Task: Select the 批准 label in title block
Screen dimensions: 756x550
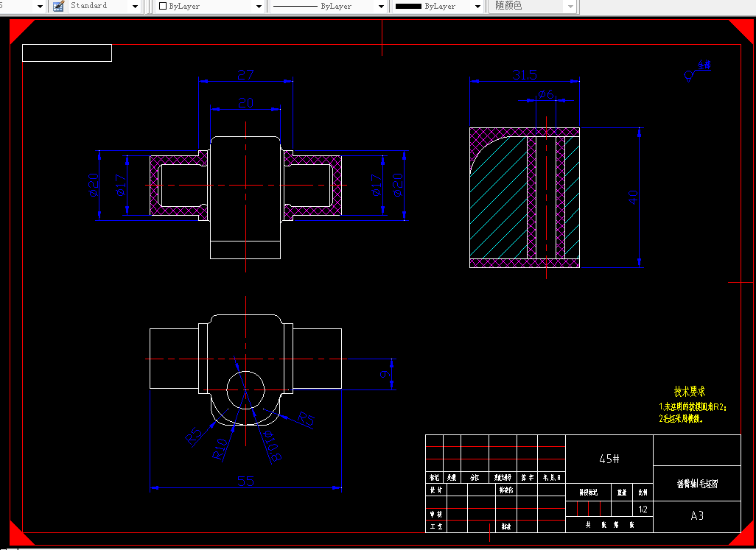Action: click(x=506, y=526)
